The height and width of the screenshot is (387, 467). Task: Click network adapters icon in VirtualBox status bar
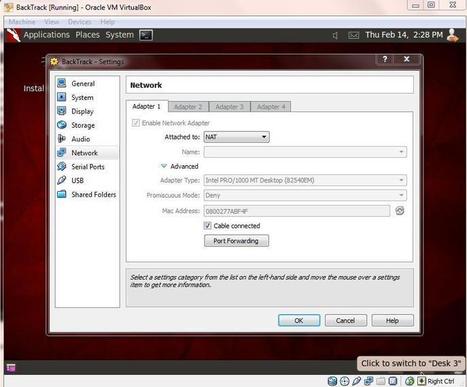coord(369,381)
